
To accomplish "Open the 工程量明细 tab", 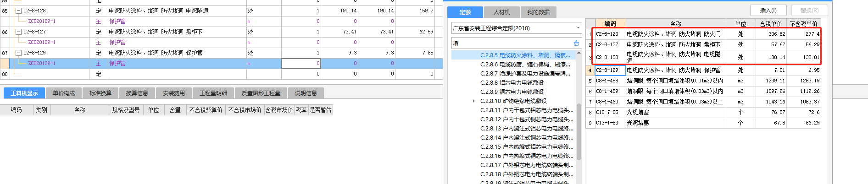I will [x=213, y=93].
